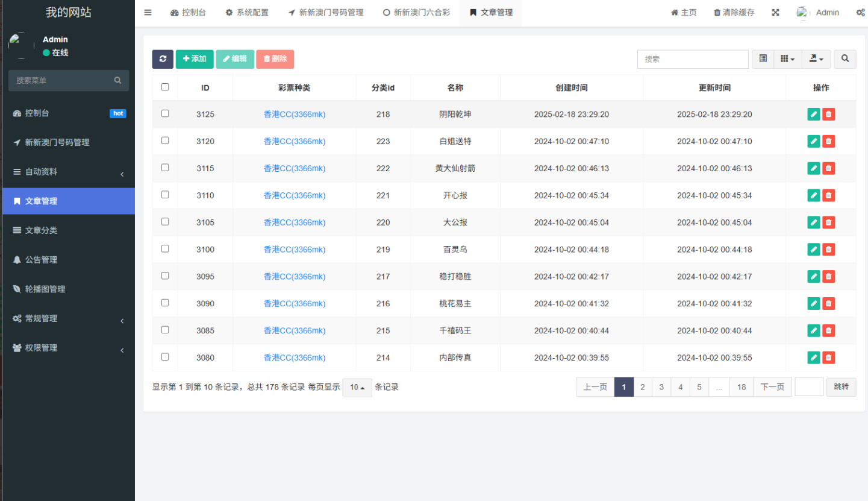The width and height of the screenshot is (868, 501).
Task: Check the checkbox for ID 3105
Action: [x=165, y=221]
